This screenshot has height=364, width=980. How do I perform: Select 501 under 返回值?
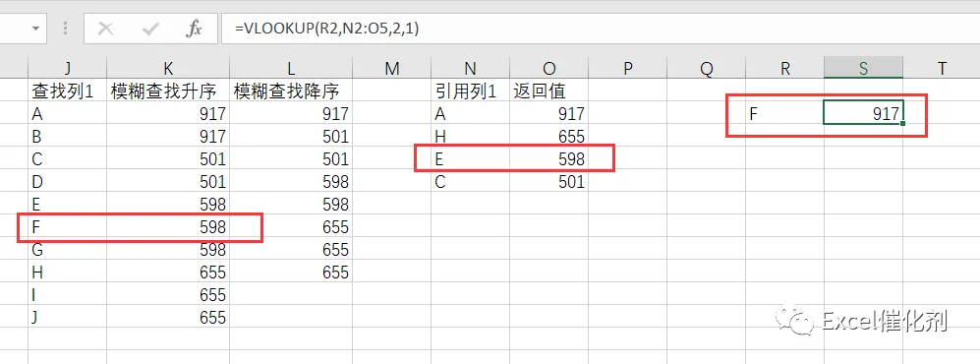[x=548, y=181]
